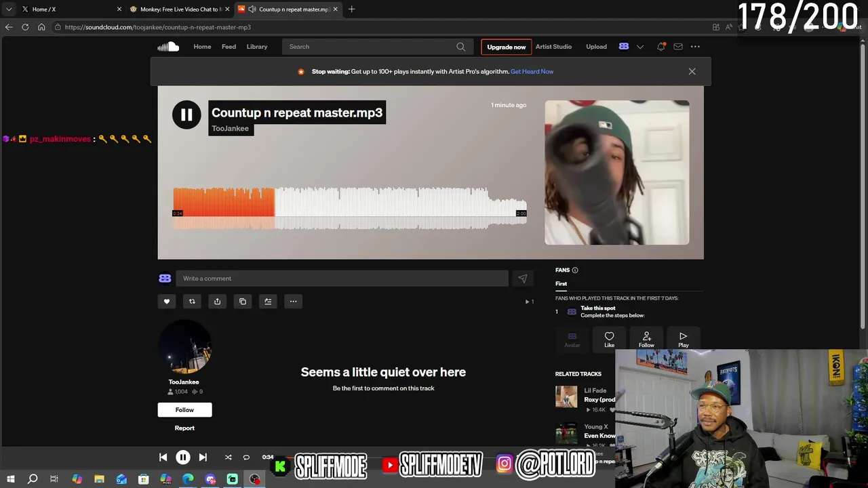Open the header three-dots settings menu
Viewport: 868px width, 488px height.
coord(695,47)
